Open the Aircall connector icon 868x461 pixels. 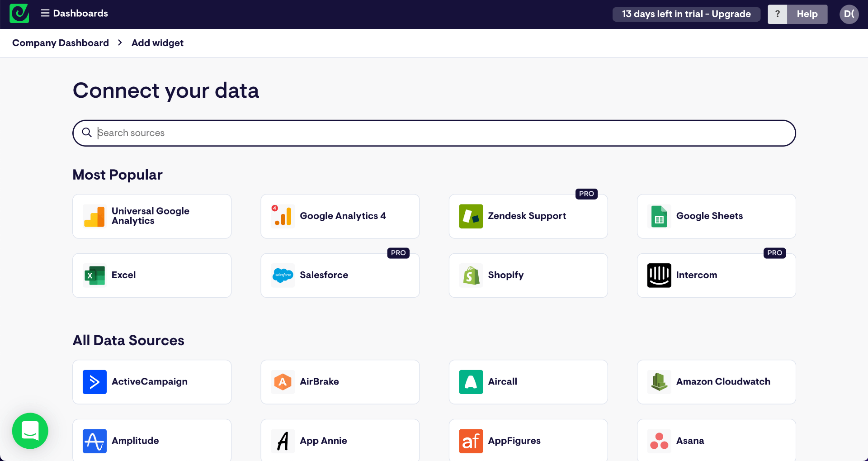[471, 381]
